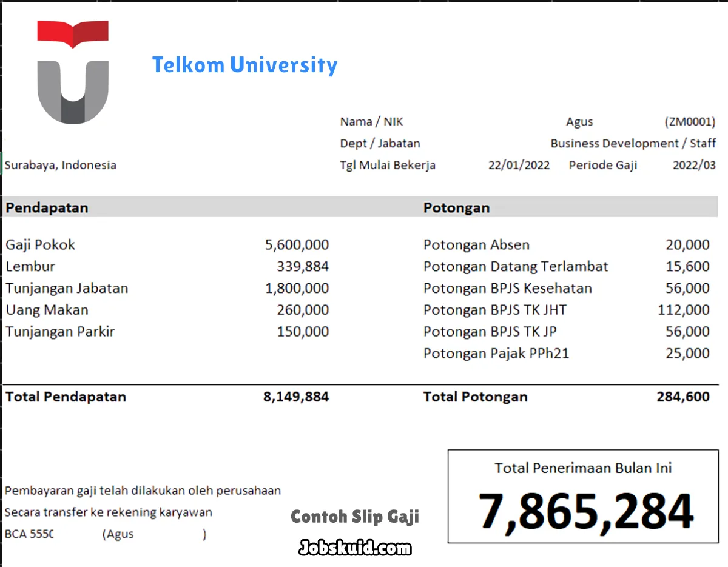Click the Telkom University blue wordmark
Viewport: 728px width, 567px height.
[x=244, y=65]
